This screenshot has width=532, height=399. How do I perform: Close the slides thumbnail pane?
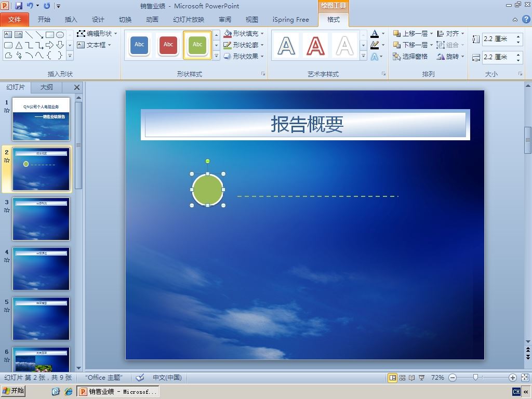tap(77, 87)
